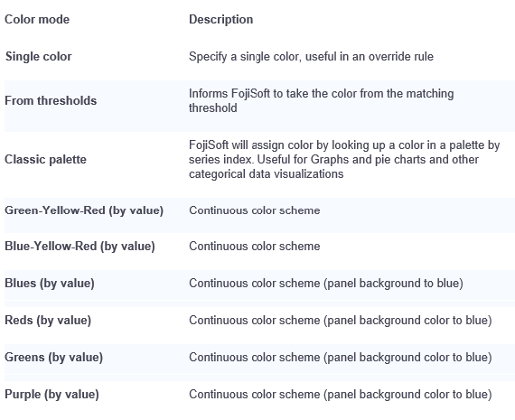
Task: Select the "Blues (by value)" row
Action: tap(260, 283)
